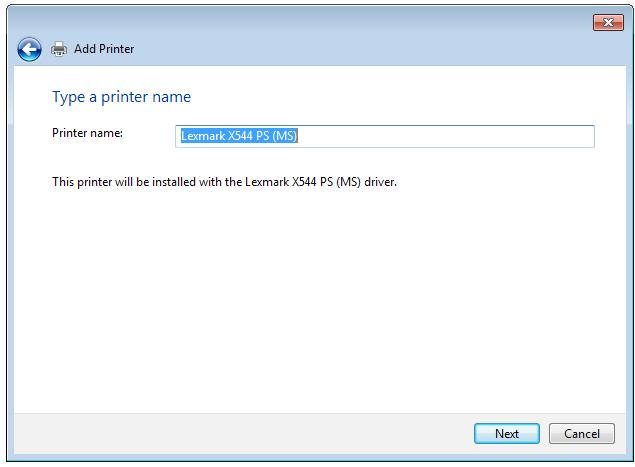
Task: Click the 'Printer name:' label
Action: tap(87, 133)
